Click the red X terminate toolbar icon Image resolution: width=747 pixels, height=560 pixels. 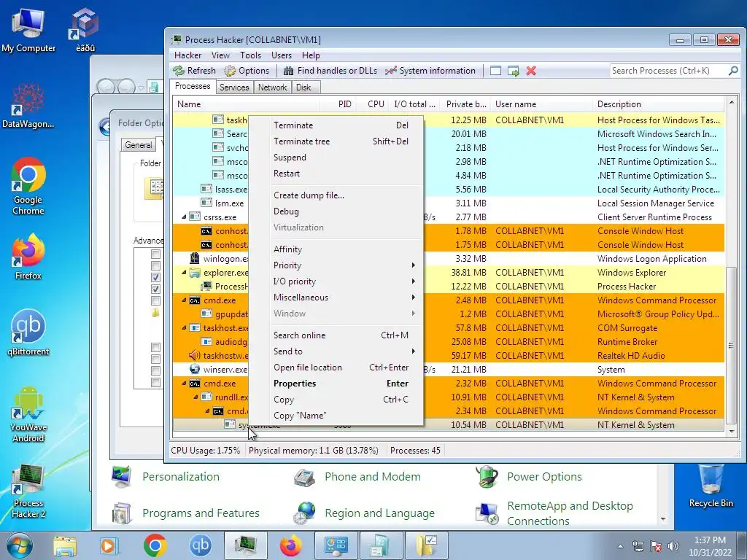coord(531,71)
